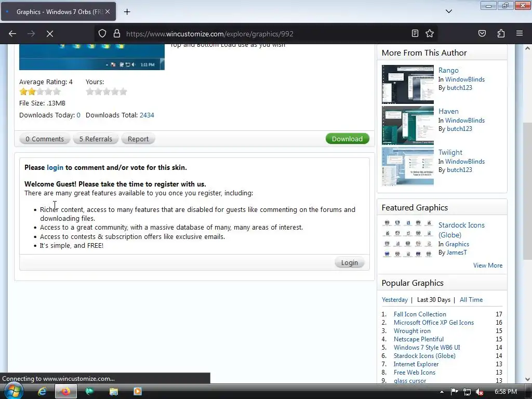This screenshot has height=399, width=532.
Task: Open a new browser tab
Action: 127,12
